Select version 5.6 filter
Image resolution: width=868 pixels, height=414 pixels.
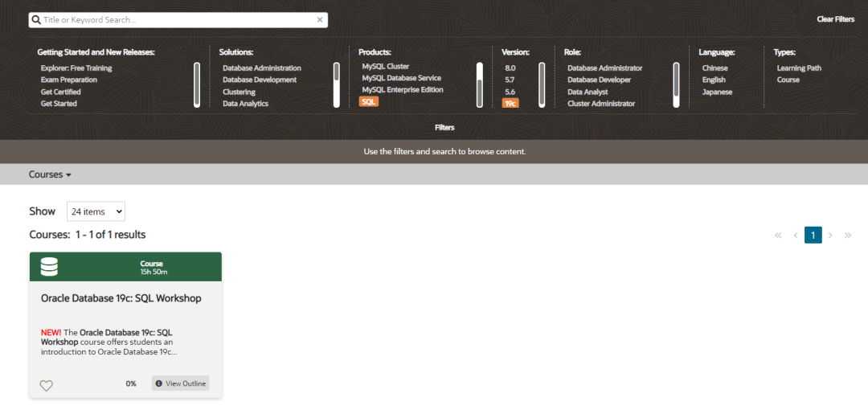click(x=510, y=92)
